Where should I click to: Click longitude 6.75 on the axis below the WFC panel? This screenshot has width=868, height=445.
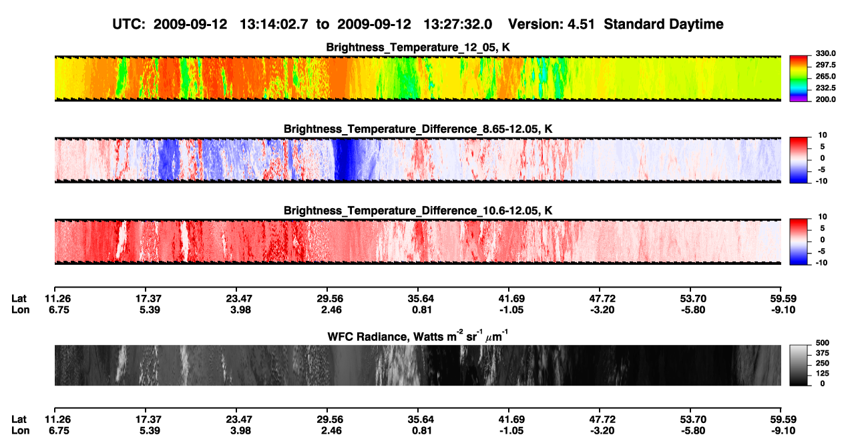(x=59, y=430)
